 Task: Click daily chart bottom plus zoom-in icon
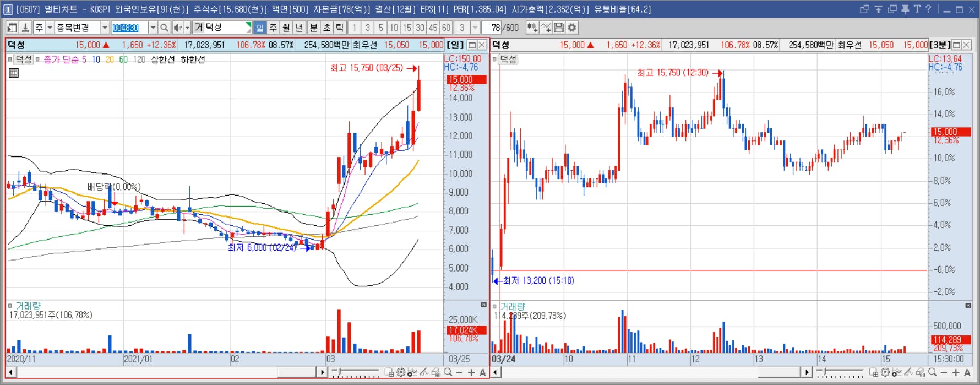pos(471,373)
